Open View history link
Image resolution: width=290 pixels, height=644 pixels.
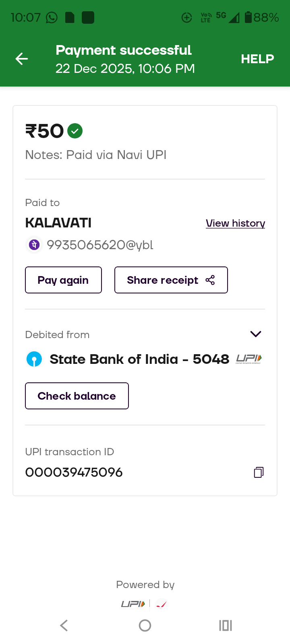click(x=235, y=223)
